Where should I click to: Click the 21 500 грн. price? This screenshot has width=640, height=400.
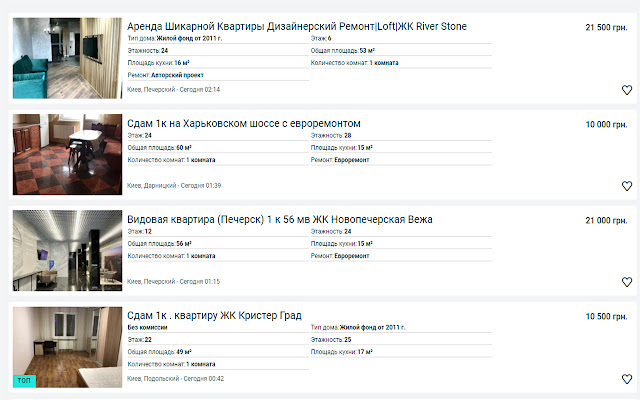click(605, 27)
